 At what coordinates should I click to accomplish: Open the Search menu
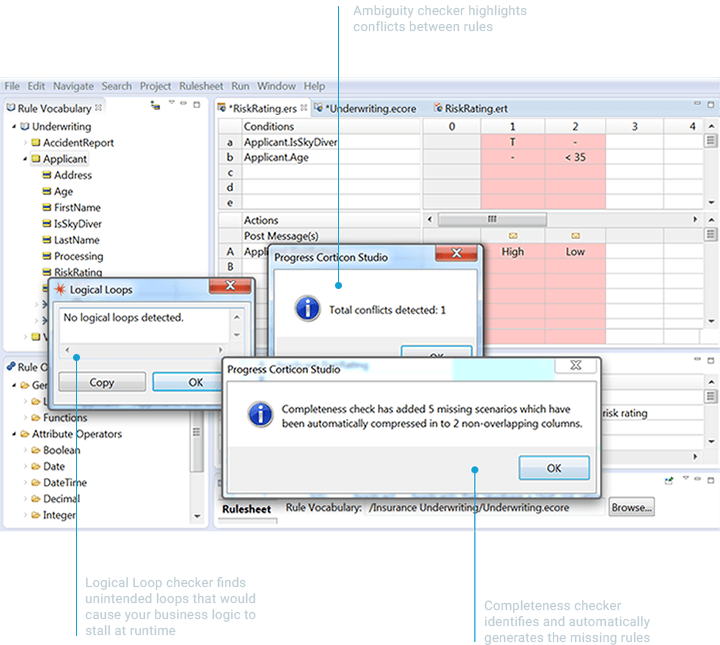[117, 86]
